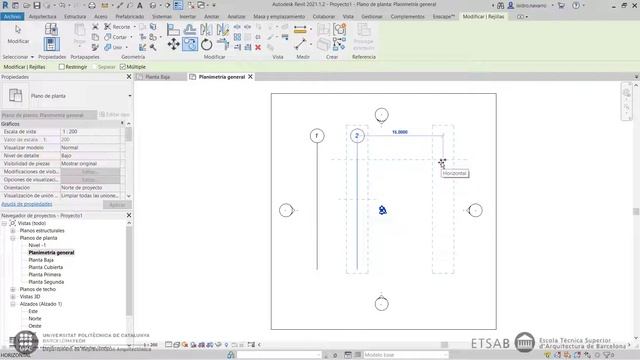Screen dimensions: 640x360
Task: Enable the Restringir checkbox
Action: (x=62, y=67)
